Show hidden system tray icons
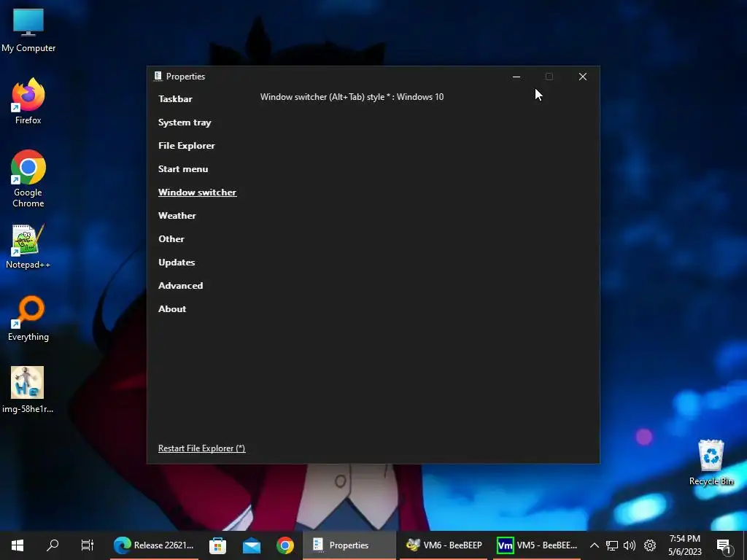 pyautogui.click(x=594, y=545)
